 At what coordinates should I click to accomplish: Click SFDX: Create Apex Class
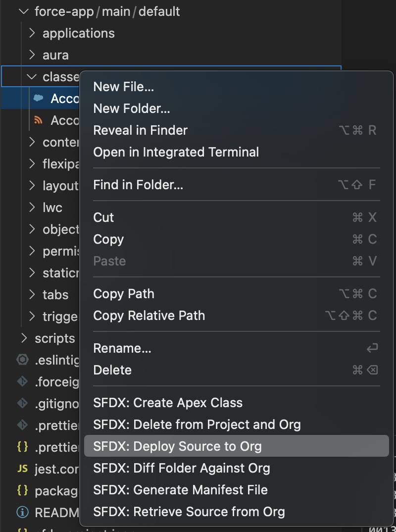[168, 403]
